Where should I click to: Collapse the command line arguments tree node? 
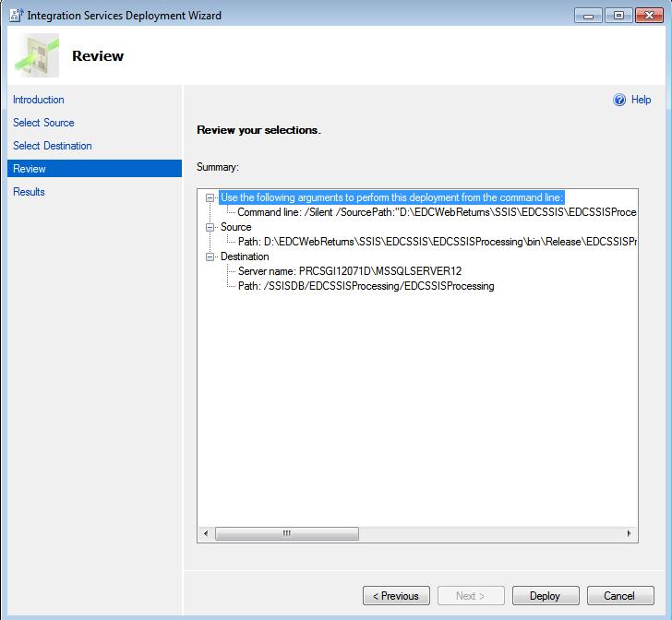pos(210,197)
